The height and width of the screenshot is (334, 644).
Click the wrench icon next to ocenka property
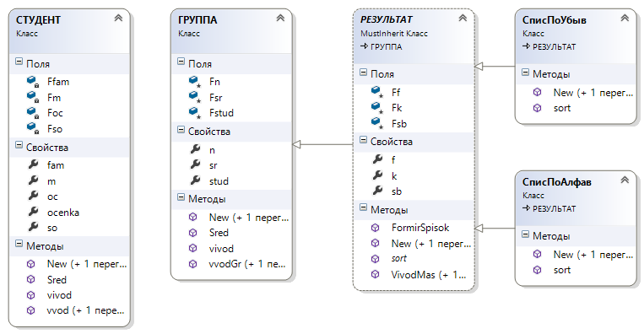33,212
